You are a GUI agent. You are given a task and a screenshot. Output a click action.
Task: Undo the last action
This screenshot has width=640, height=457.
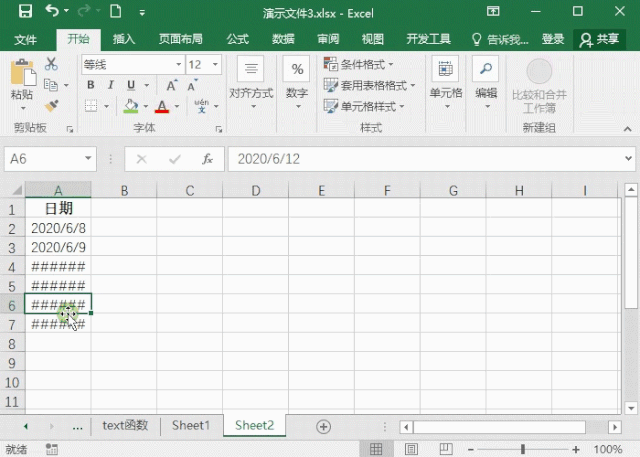coord(52,11)
